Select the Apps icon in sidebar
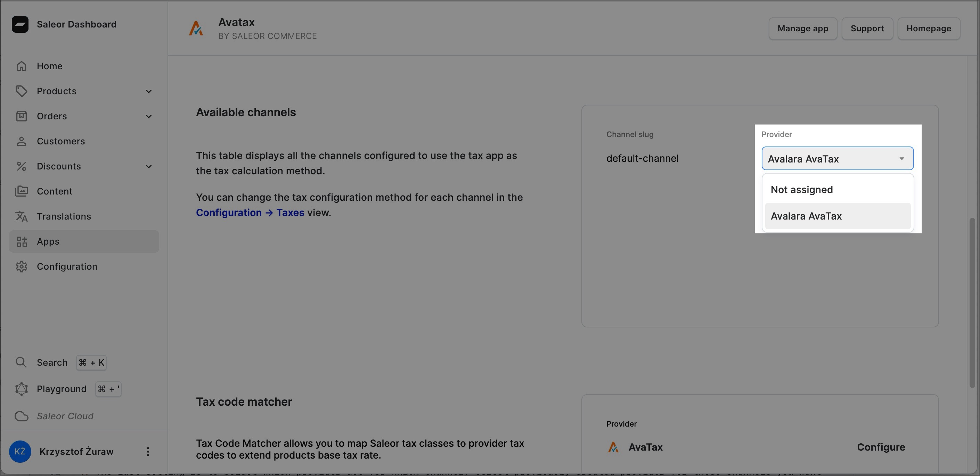This screenshot has width=980, height=476. (x=21, y=241)
